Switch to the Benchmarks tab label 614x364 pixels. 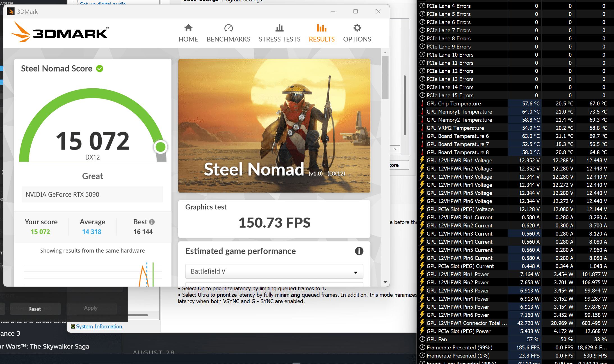(228, 39)
